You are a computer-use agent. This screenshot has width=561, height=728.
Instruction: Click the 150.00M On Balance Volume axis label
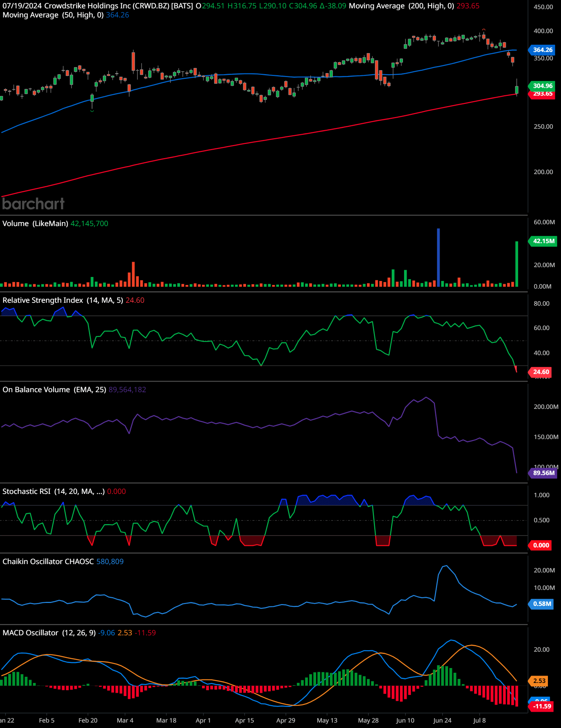(546, 437)
